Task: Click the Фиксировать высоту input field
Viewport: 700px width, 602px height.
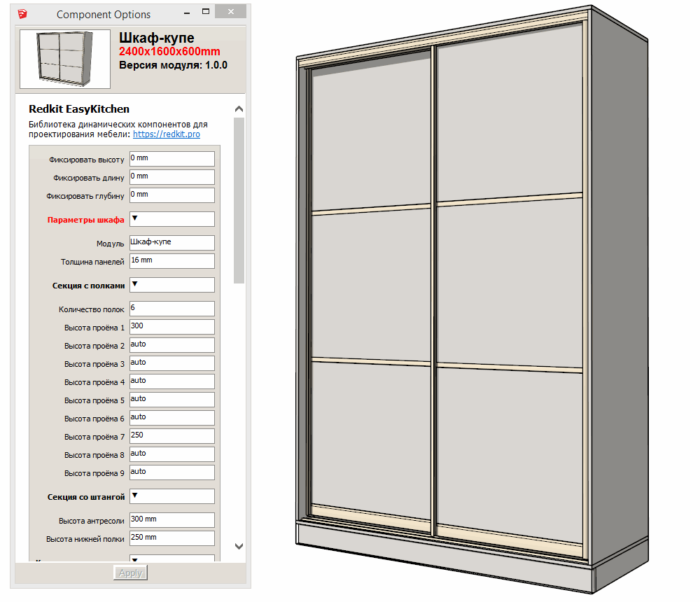Action: pos(171,159)
